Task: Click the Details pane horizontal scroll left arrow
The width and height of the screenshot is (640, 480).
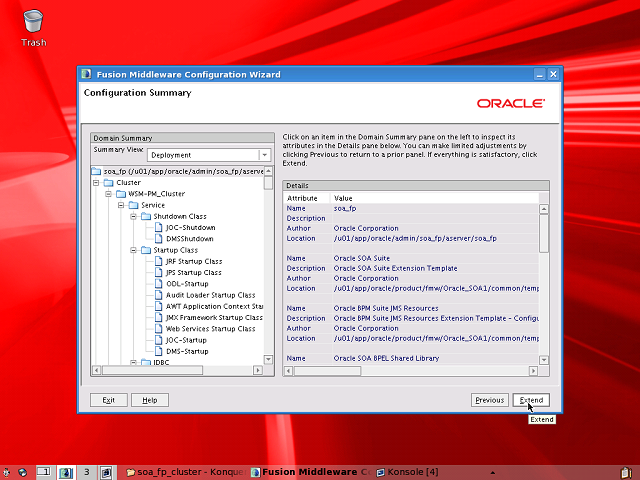Action: point(288,371)
